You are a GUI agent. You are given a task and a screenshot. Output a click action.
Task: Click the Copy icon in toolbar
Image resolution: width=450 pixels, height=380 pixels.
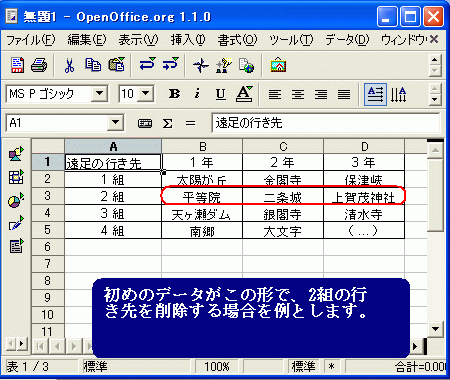click(93, 65)
